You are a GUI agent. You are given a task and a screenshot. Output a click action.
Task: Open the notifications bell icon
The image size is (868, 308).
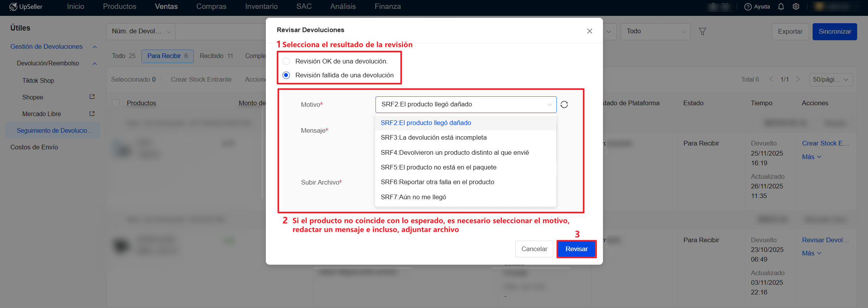point(781,7)
